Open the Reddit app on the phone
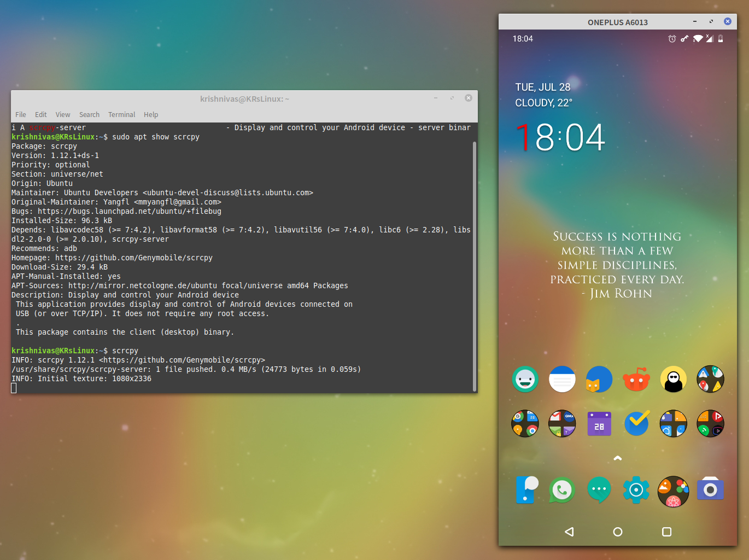The height and width of the screenshot is (560, 749). click(x=636, y=379)
